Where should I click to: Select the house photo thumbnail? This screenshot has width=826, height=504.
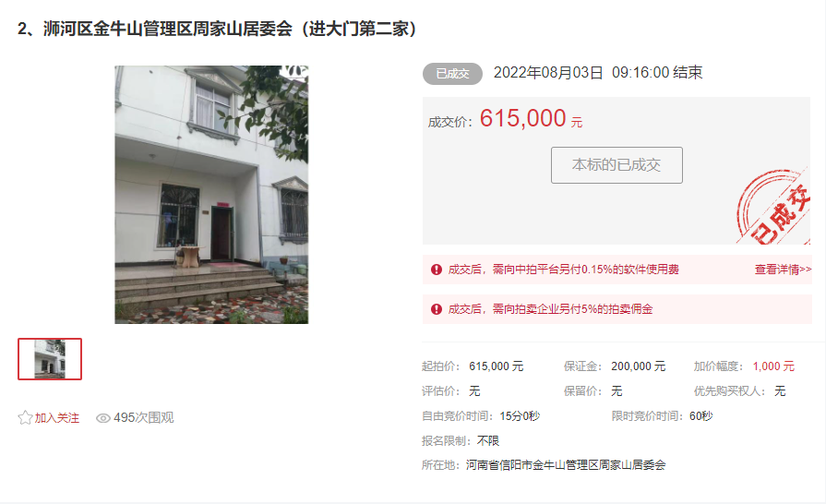tap(50, 359)
